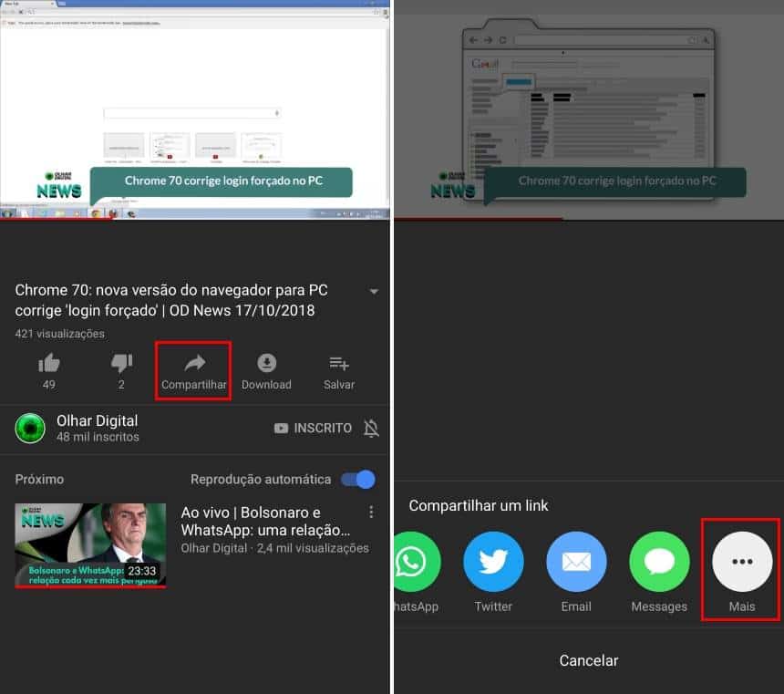Share the link via Email

click(x=576, y=562)
